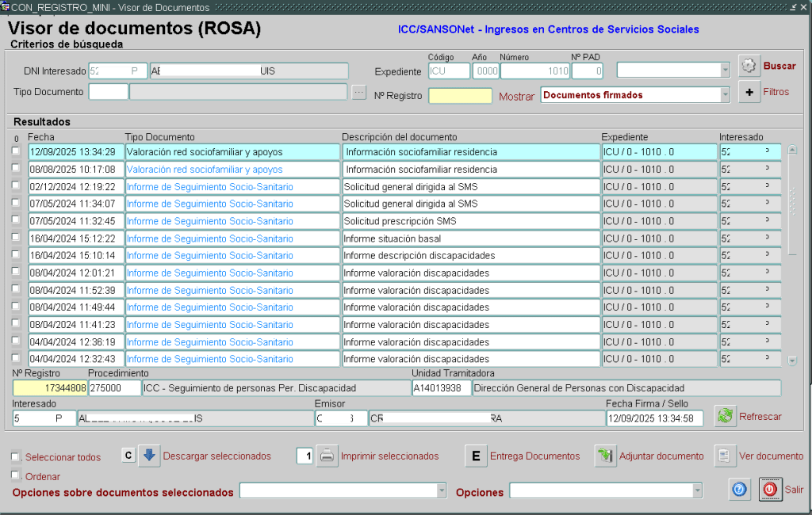Viewport: 812px width, 515px height.
Task: Click the red Salir power icon
Action: pos(770,490)
